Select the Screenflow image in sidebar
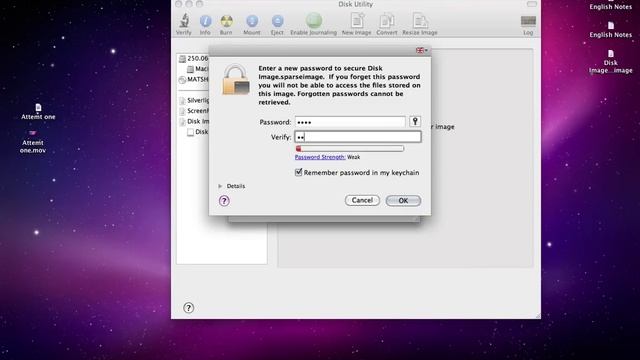 [194, 111]
